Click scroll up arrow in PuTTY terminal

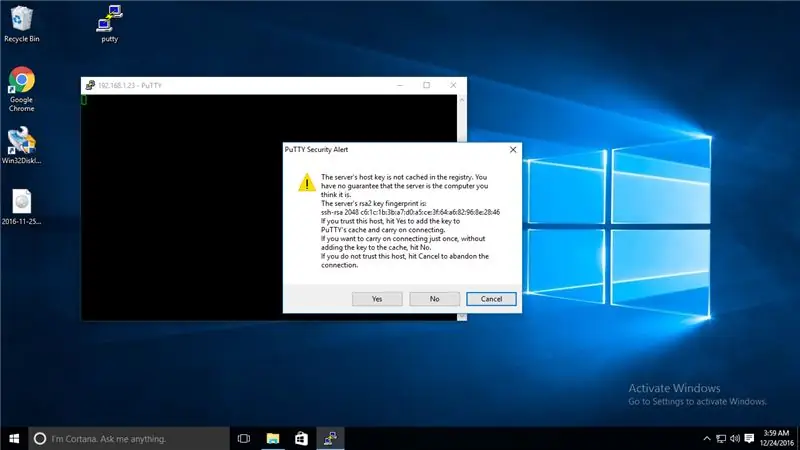[x=462, y=99]
